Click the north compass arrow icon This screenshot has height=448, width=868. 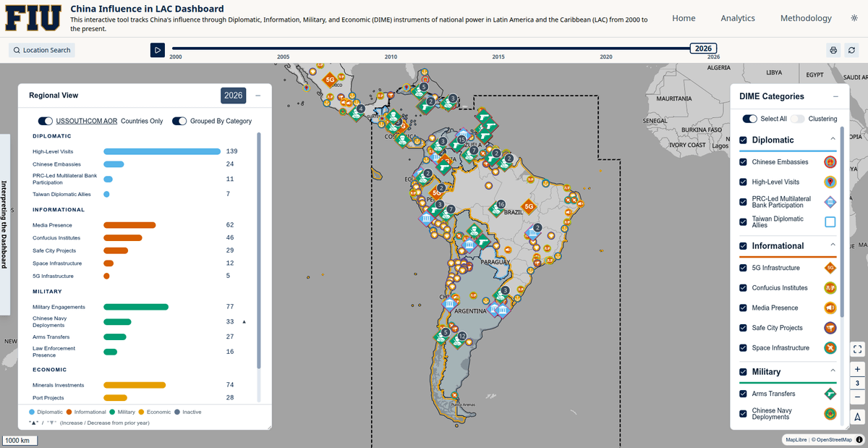857,417
